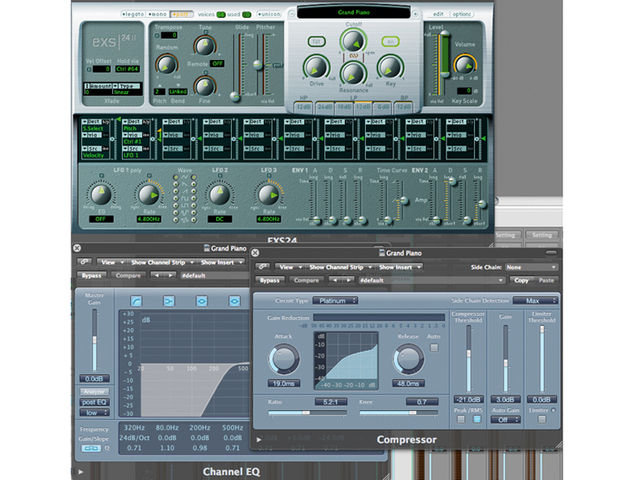This screenshot has height=480, width=640.
Task: Click the Compressor Release knob
Action: pos(408,359)
